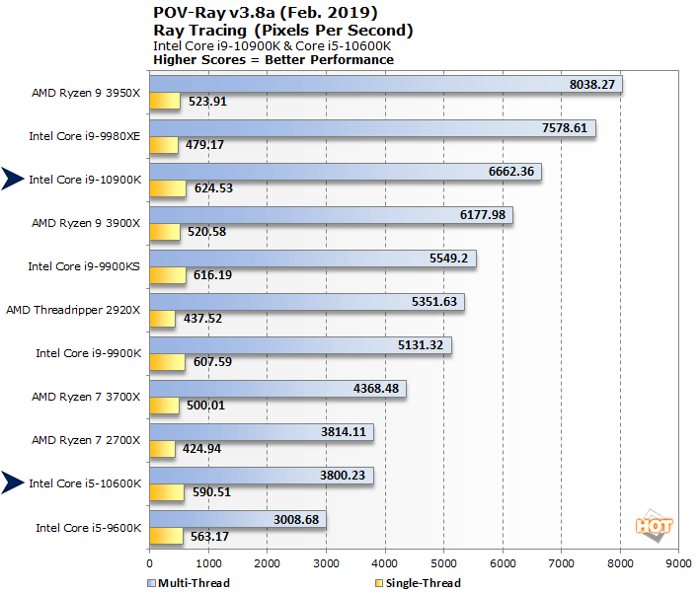700x593 pixels.
Task: Click the 437.52 single-thread value
Action: [202, 319]
